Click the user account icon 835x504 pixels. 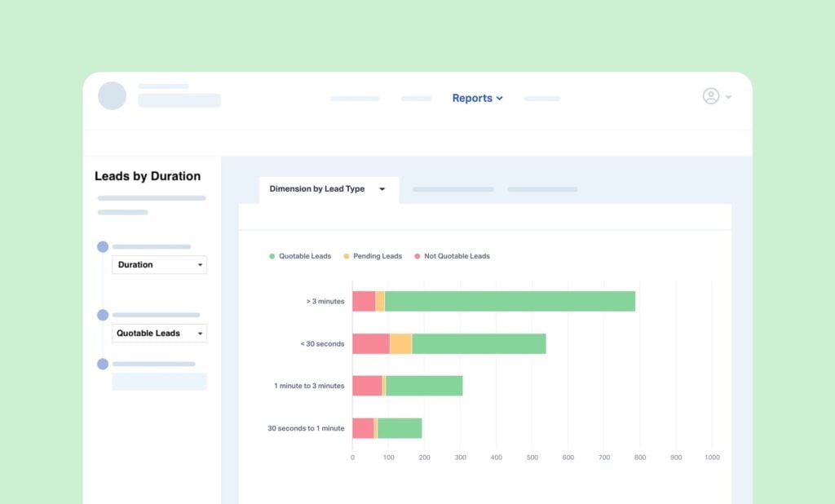click(711, 96)
